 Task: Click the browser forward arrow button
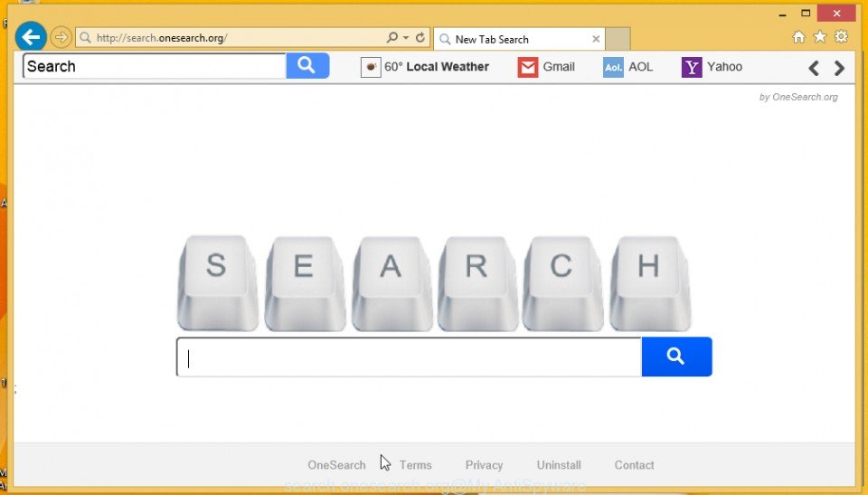pos(61,38)
